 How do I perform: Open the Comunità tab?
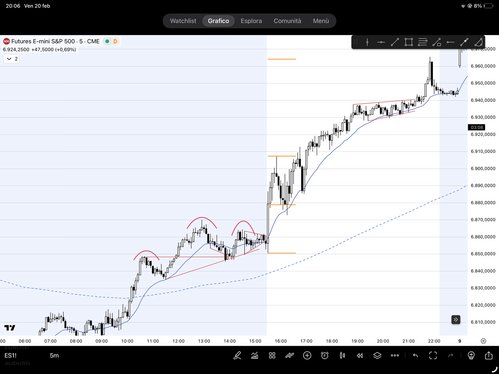[x=287, y=21]
